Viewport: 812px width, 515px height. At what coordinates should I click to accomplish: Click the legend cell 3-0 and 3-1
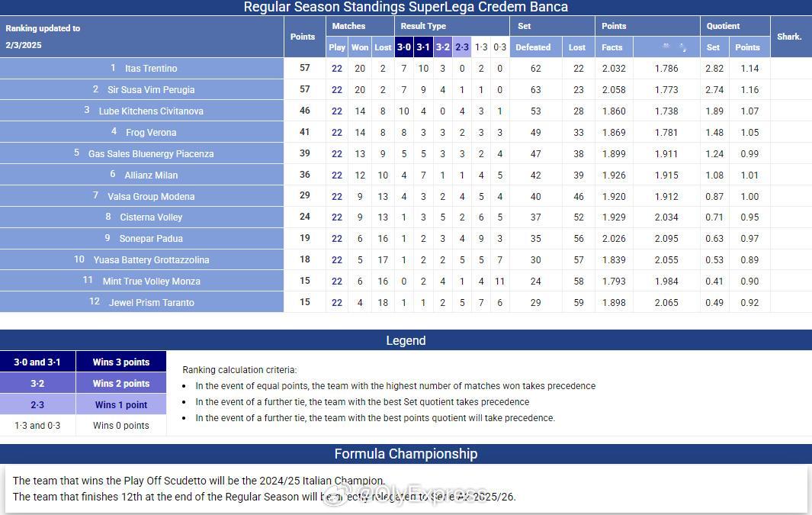[x=37, y=362]
